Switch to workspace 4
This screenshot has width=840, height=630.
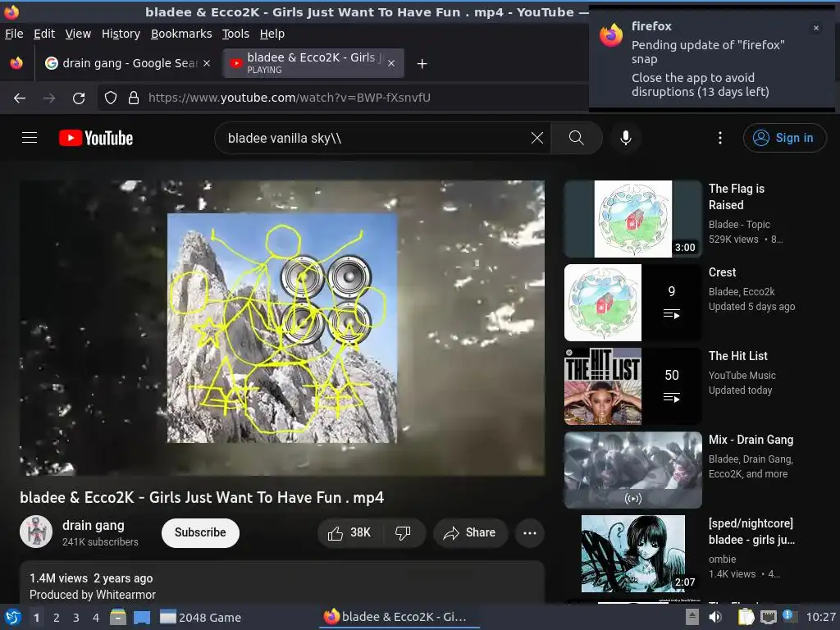(96, 618)
